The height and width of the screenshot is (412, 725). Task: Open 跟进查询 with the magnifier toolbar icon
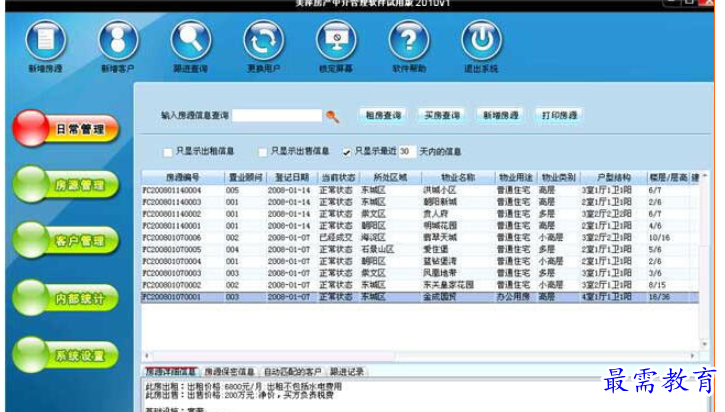190,41
